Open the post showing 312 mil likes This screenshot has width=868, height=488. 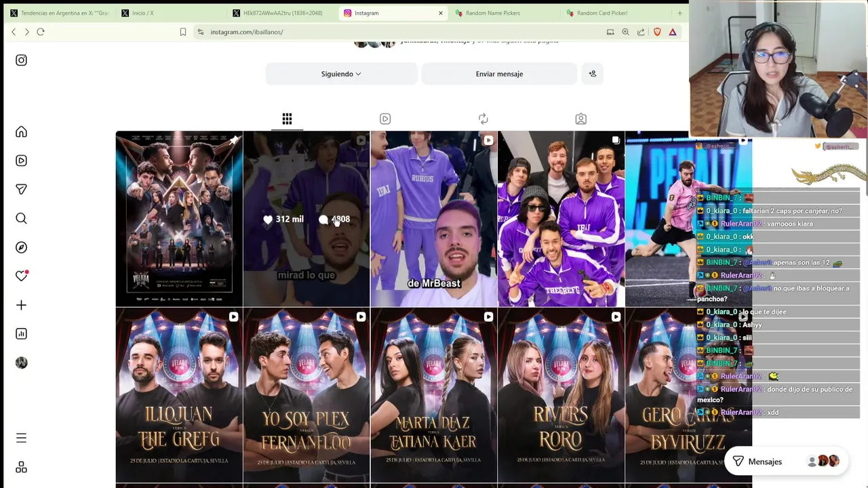tap(307, 219)
